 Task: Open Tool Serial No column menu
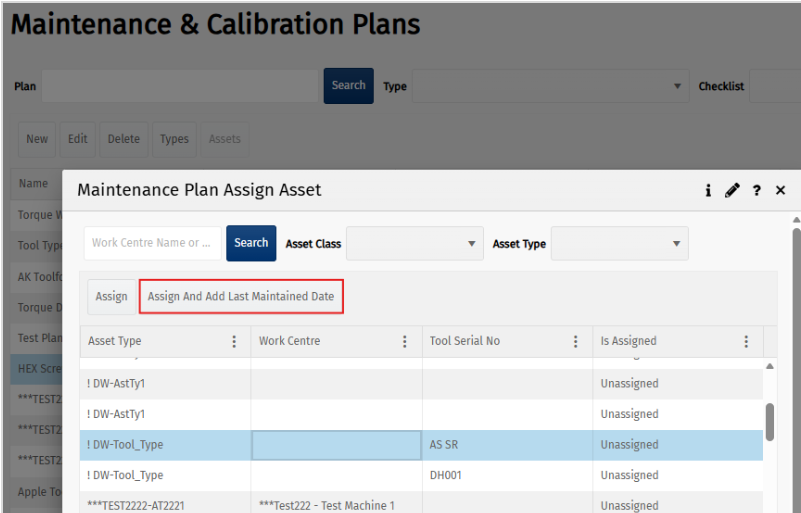tap(576, 341)
